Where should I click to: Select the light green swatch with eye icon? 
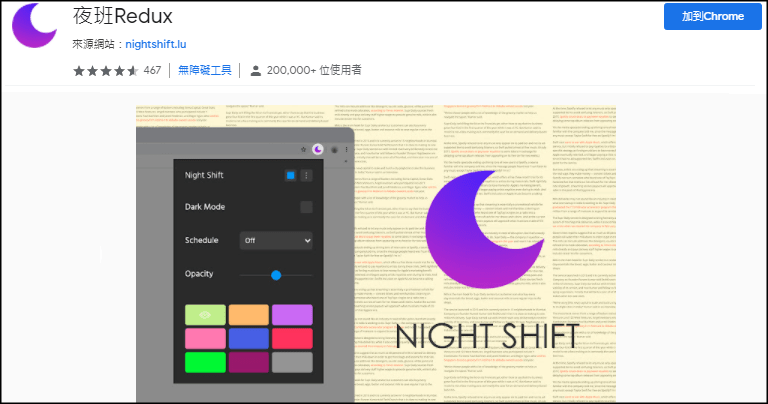point(205,315)
